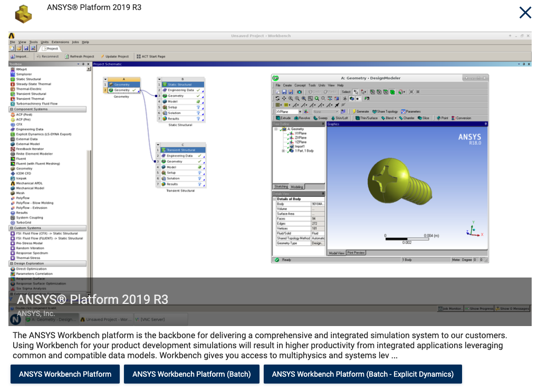
Task: Click the Extrude tool in DesignModeler
Action: (x=284, y=118)
